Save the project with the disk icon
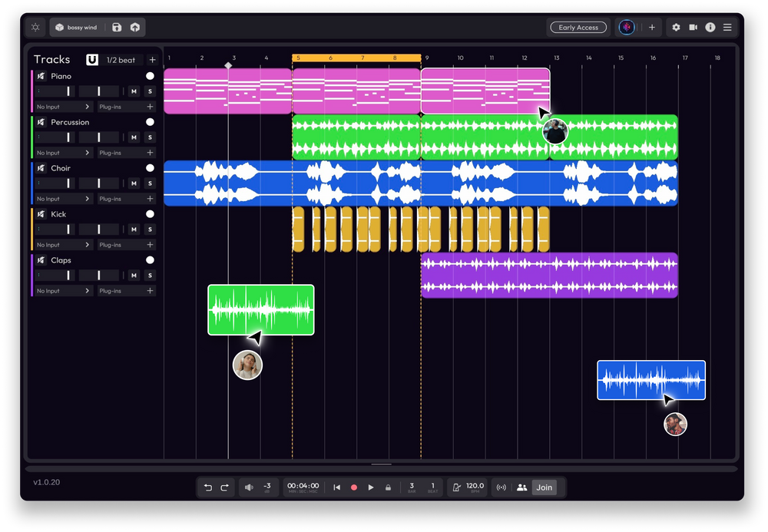This screenshot has height=532, width=768. click(x=117, y=28)
